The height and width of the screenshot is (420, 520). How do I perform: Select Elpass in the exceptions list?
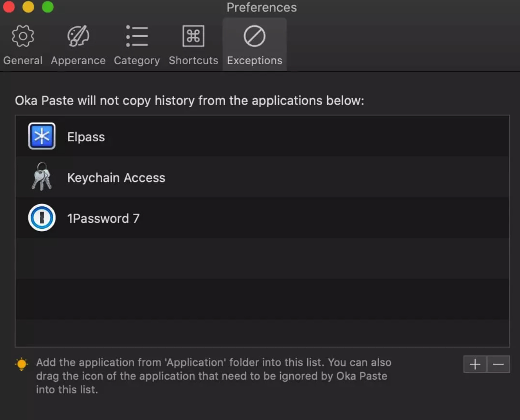coord(86,137)
